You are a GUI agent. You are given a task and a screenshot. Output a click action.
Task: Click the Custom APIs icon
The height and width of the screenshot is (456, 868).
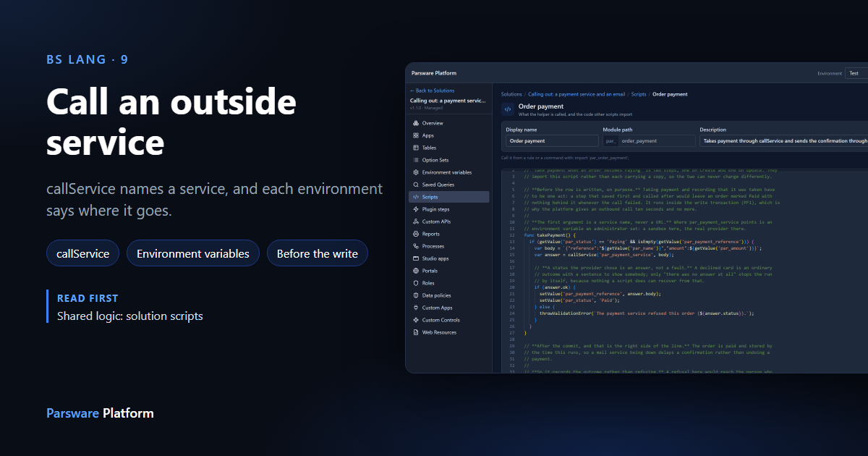pyautogui.click(x=416, y=221)
